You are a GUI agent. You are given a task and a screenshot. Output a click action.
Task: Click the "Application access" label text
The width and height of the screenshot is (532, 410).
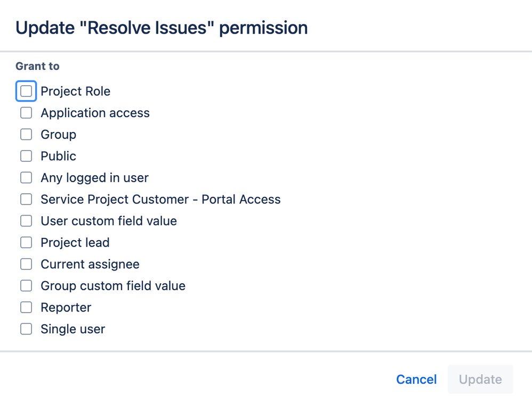click(x=95, y=113)
